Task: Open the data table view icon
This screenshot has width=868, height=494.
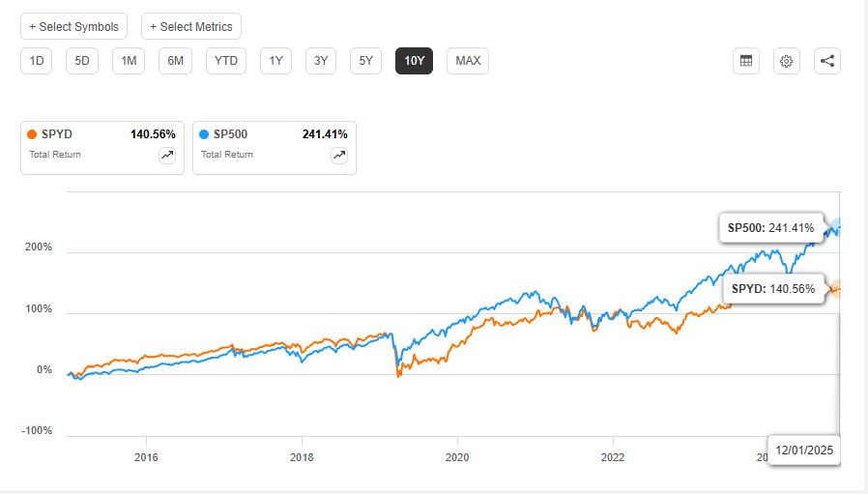Action: [746, 61]
